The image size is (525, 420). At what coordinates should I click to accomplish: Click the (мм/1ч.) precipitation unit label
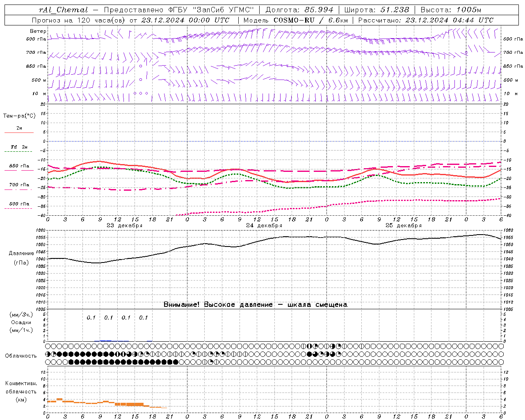[x=21, y=330]
